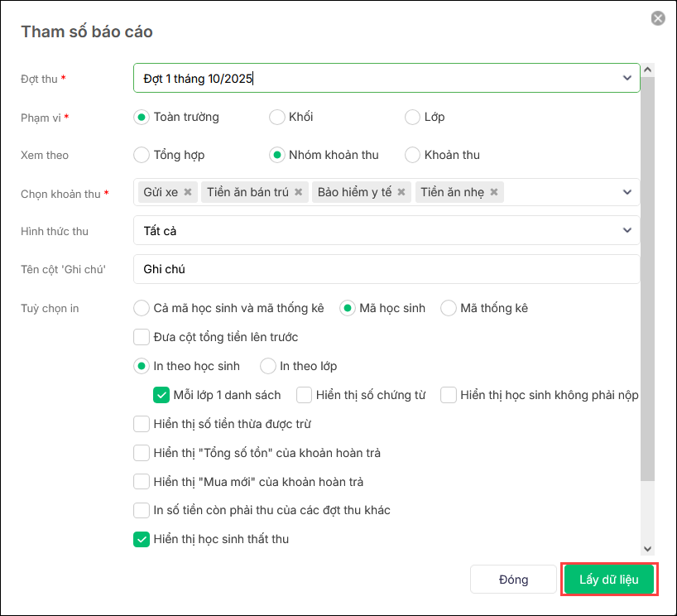Remove the 'Tiền ăn nhẹ' tag

tap(494, 192)
